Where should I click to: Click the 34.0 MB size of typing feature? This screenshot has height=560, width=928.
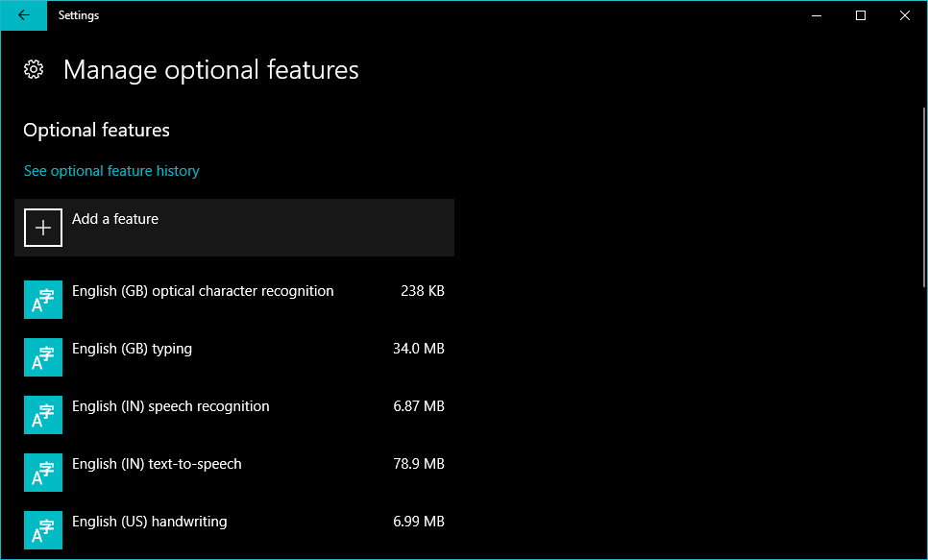419,349
